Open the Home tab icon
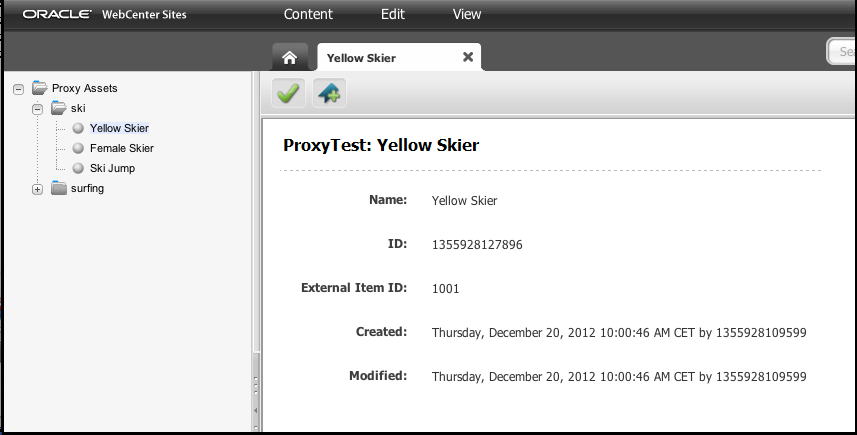The image size is (857, 435). [x=290, y=57]
